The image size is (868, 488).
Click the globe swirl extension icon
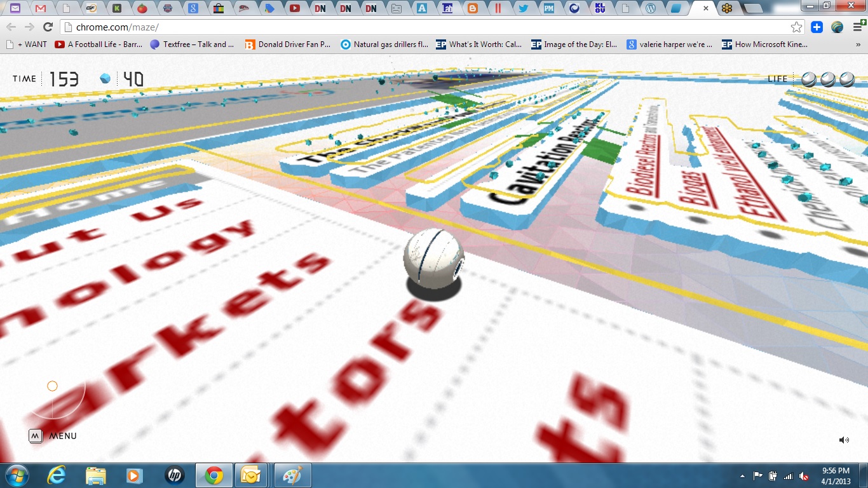pos(837,27)
